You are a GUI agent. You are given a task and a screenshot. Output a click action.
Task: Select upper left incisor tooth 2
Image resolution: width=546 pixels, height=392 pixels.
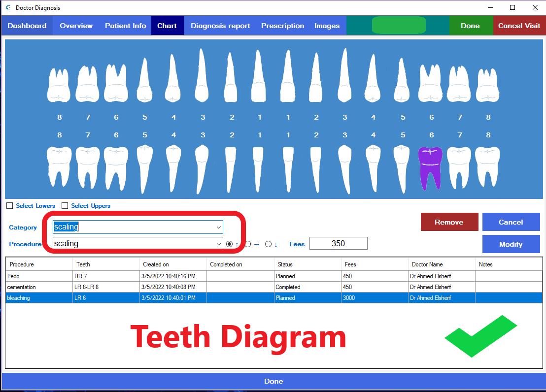tap(315, 77)
